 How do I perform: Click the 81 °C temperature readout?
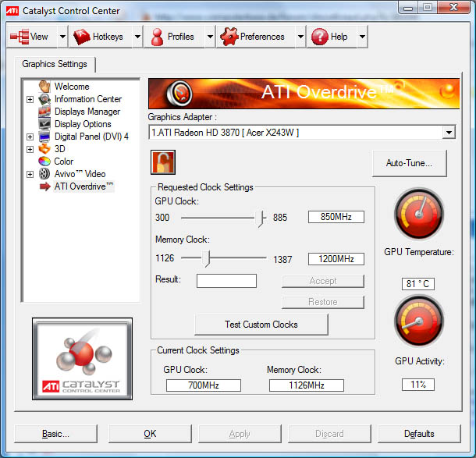click(418, 284)
